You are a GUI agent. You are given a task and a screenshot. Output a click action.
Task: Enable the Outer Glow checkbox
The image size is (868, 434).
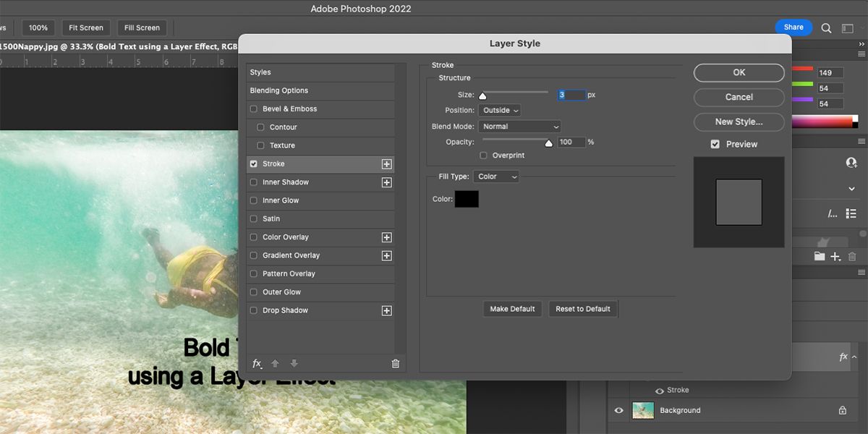pos(253,292)
